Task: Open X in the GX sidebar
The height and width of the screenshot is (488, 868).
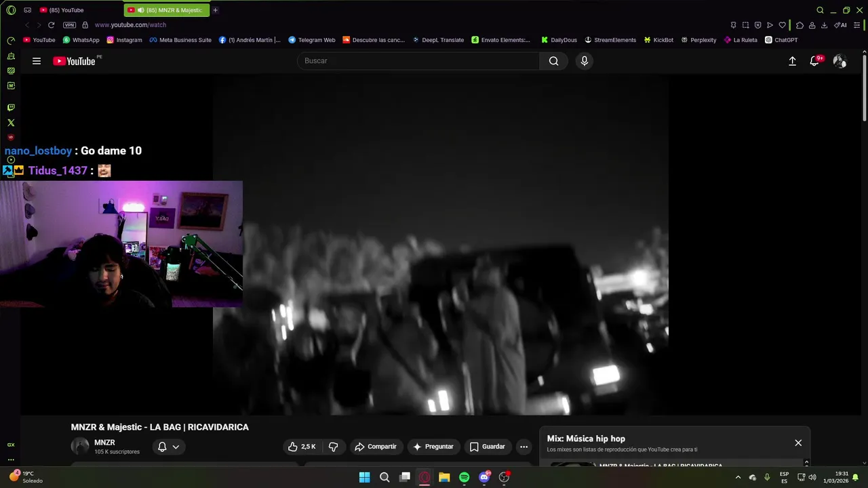Action: point(11,123)
